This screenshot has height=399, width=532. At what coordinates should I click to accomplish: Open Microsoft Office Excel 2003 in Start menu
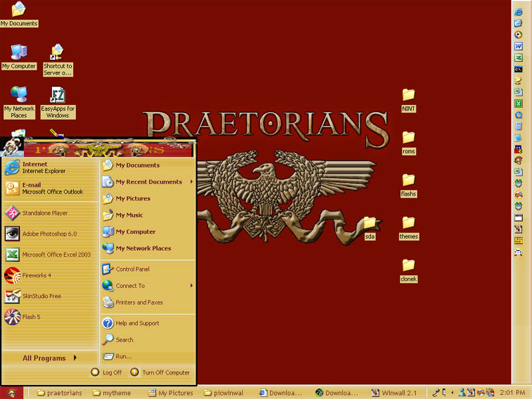coord(51,255)
